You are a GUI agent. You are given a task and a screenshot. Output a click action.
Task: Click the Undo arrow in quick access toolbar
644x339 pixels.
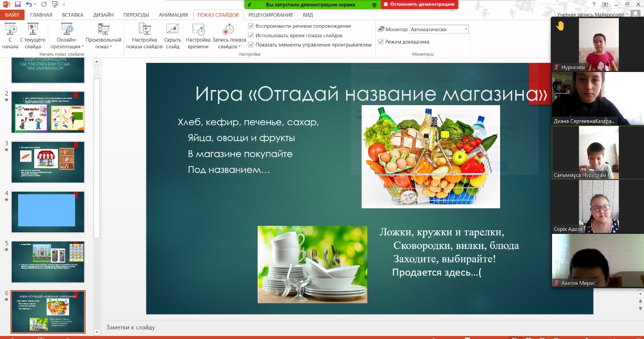(28, 4)
